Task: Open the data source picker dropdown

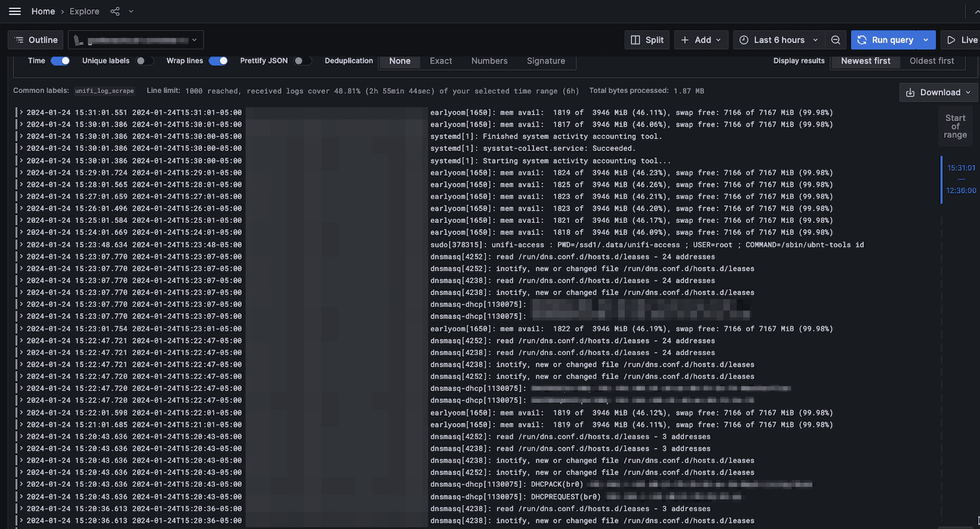Action: coord(136,40)
